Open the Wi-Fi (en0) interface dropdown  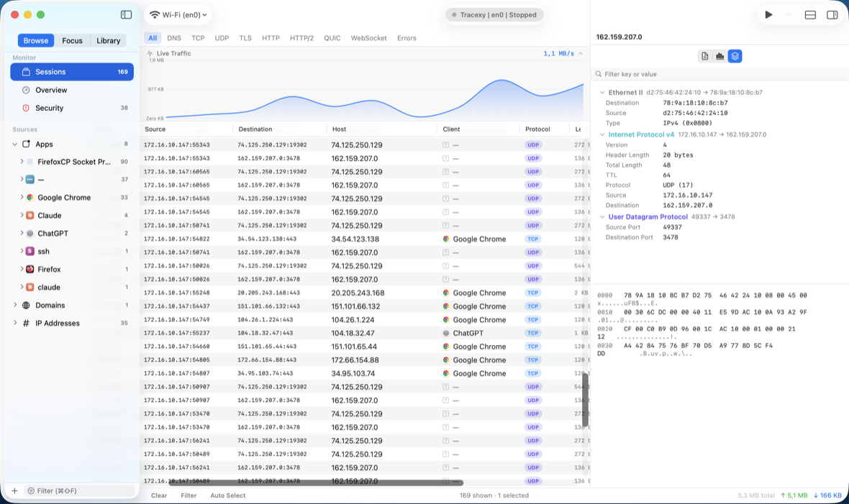(178, 14)
